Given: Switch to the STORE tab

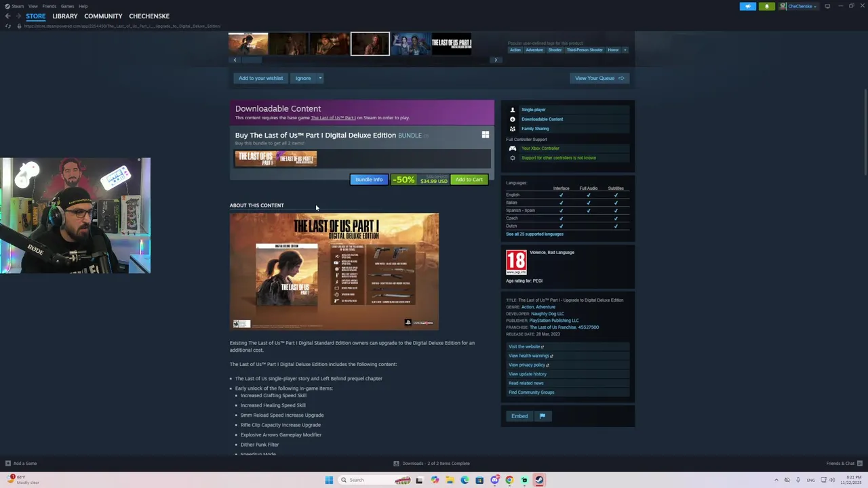Looking at the screenshot, I should click(x=36, y=16).
